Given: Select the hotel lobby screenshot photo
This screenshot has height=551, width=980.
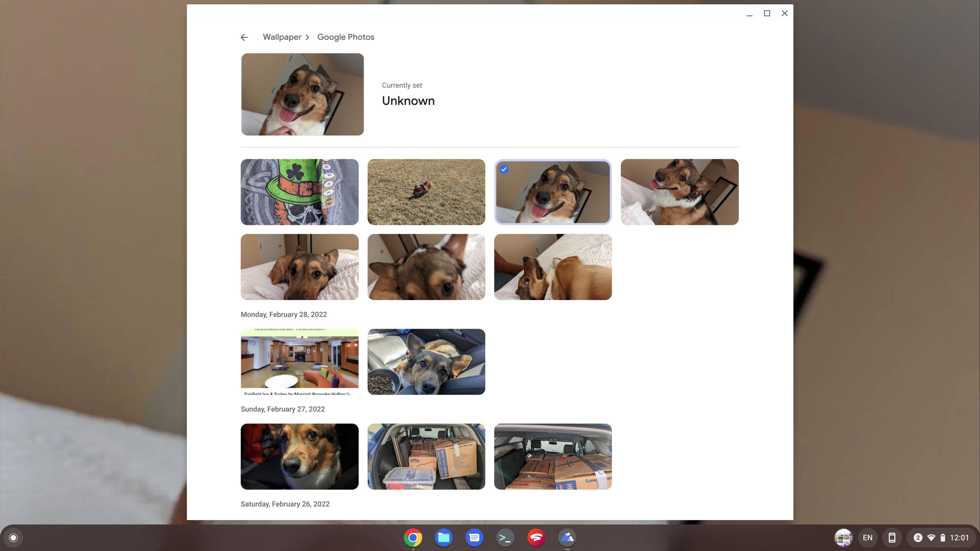Looking at the screenshot, I should click(299, 362).
